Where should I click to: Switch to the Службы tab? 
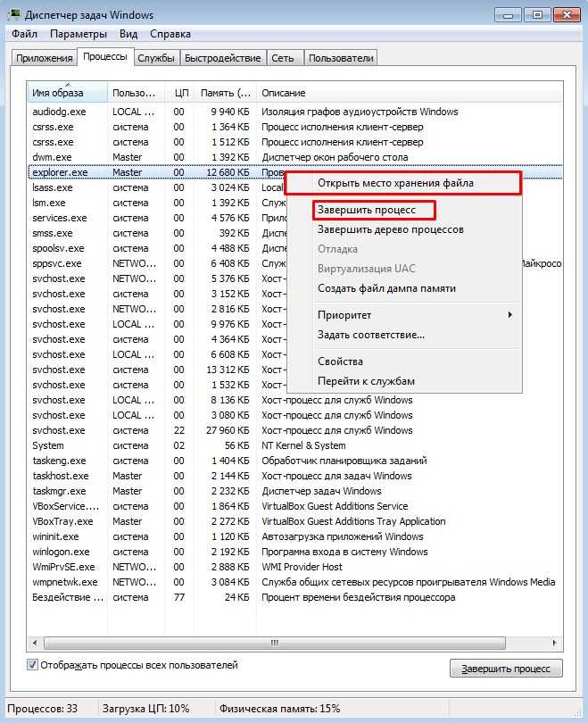click(156, 58)
